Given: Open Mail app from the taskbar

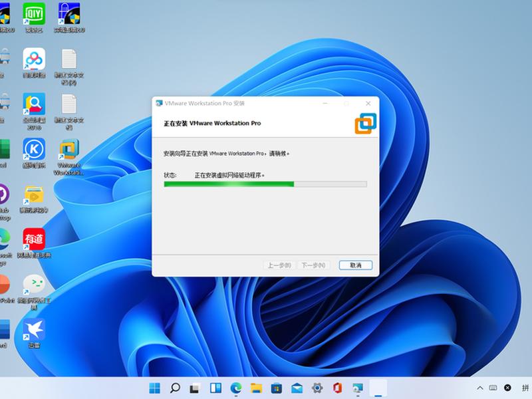Looking at the screenshot, I should [x=297, y=388].
